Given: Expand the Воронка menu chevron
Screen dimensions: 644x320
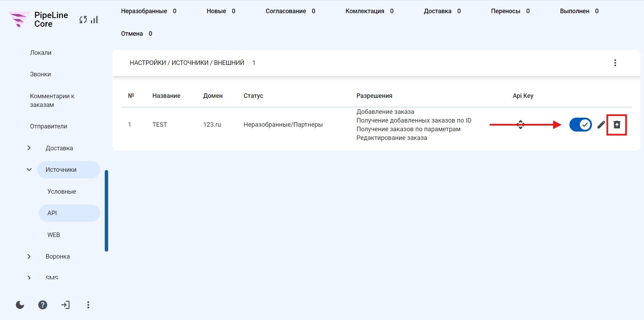Looking at the screenshot, I should (x=29, y=256).
